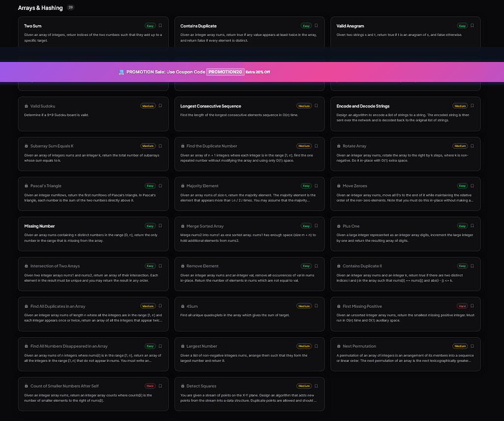The image size is (504, 421).
Task: Click the Arrays & Hashing section heading
Action: (x=40, y=8)
